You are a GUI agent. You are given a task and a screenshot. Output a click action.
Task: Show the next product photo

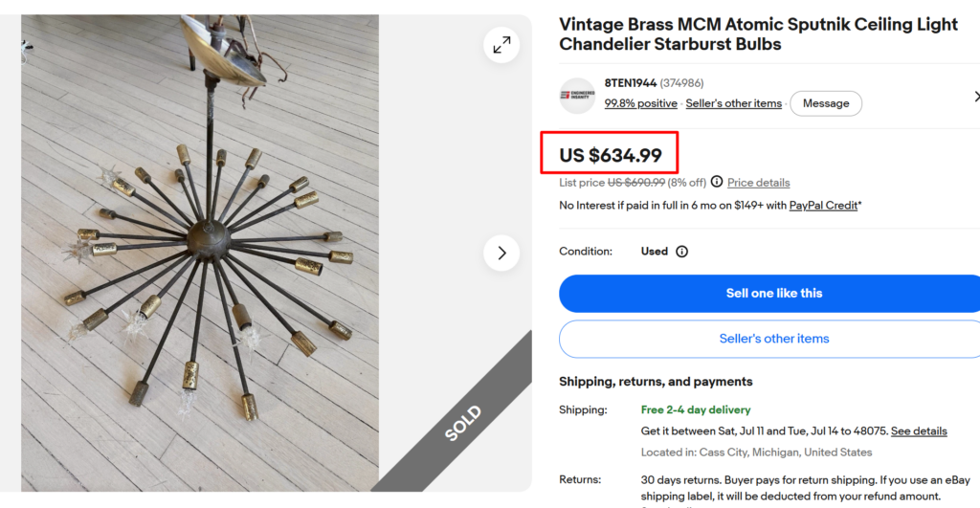pos(501,254)
